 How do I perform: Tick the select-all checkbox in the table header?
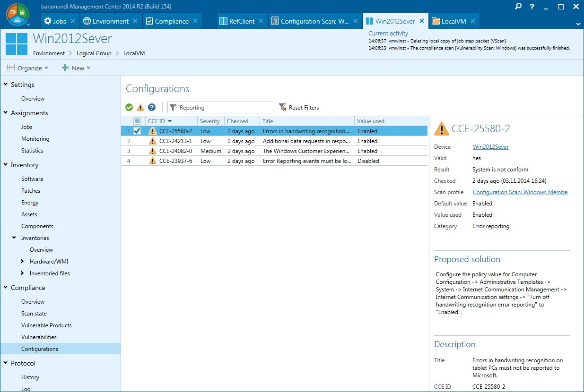(x=137, y=121)
